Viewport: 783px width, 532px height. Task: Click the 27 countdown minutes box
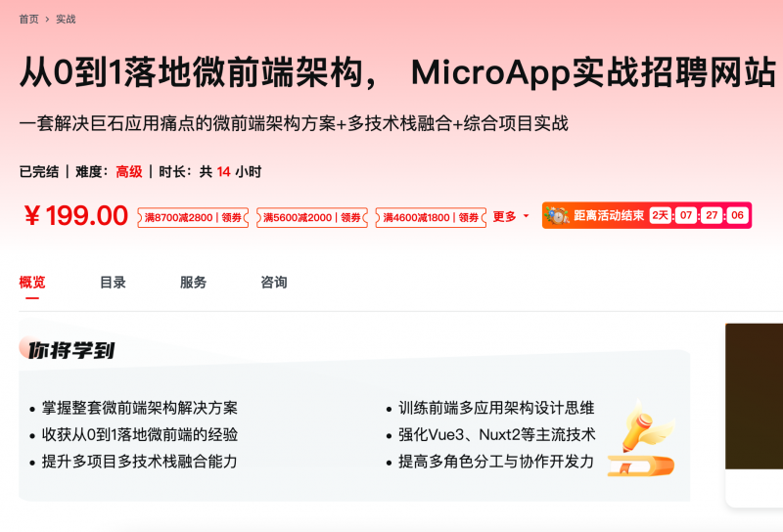(x=712, y=215)
